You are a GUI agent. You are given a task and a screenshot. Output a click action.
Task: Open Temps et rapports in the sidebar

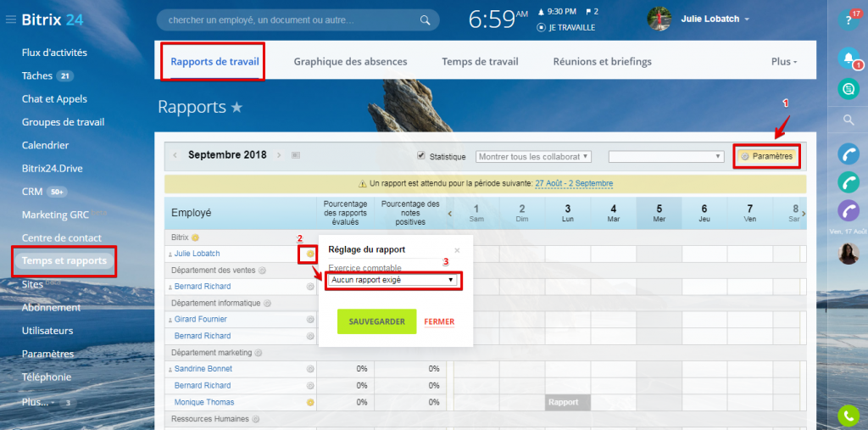pyautogui.click(x=64, y=260)
